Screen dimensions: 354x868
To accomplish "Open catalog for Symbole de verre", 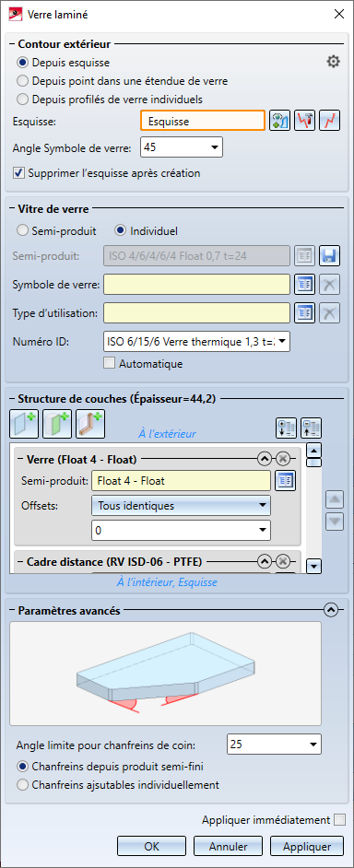I will pos(305,284).
